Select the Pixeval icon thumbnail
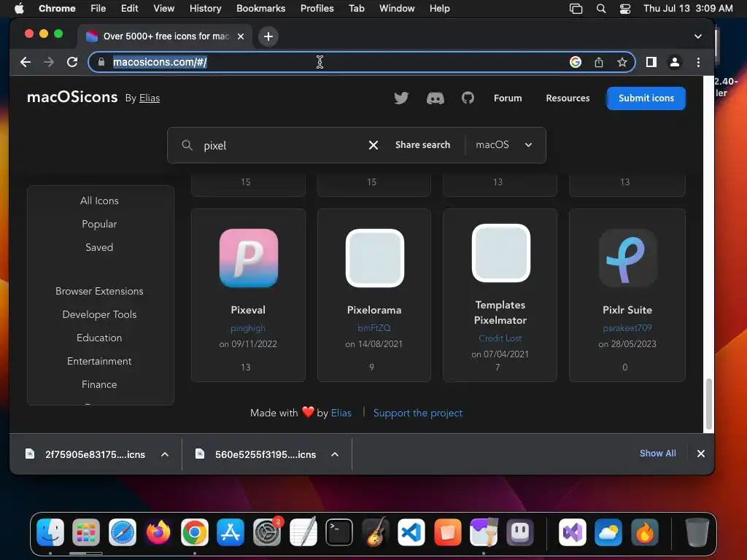The image size is (747, 560). 249,258
